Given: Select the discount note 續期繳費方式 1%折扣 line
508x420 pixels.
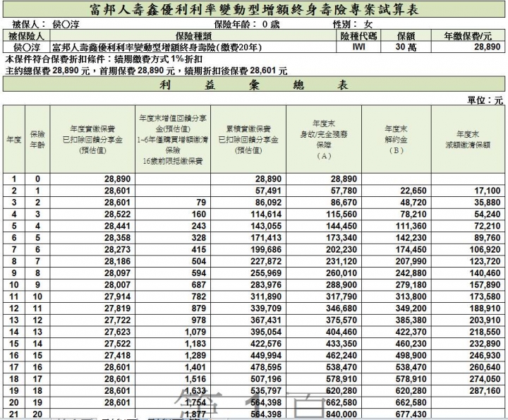Looking at the screenshot, I should [x=104, y=59].
